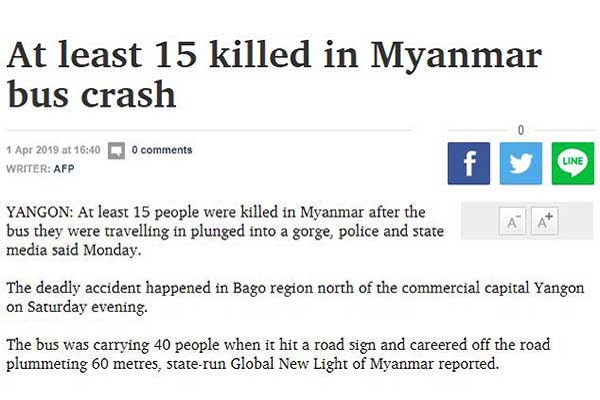This screenshot has height=400, width=600.
Task: Share article on Twitter
Action: pyautogui.click(x=520, y=163)
